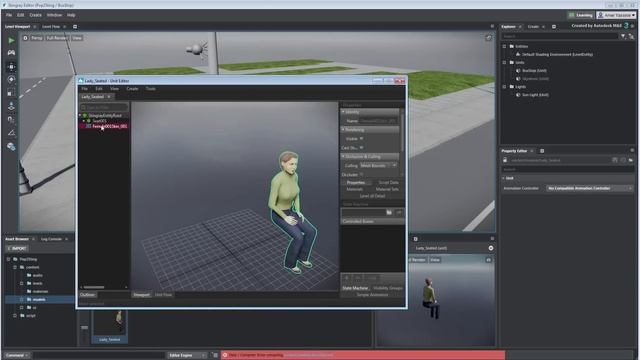This screenshot has height=360, width=640.
Task: Open the Tools menu in the Unit Editor window
Action: click(151, 89)
